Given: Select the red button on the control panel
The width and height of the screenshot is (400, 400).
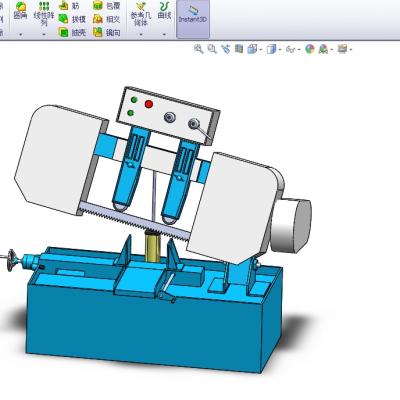Looking at the screenshot, I should [x=149, y=104].
